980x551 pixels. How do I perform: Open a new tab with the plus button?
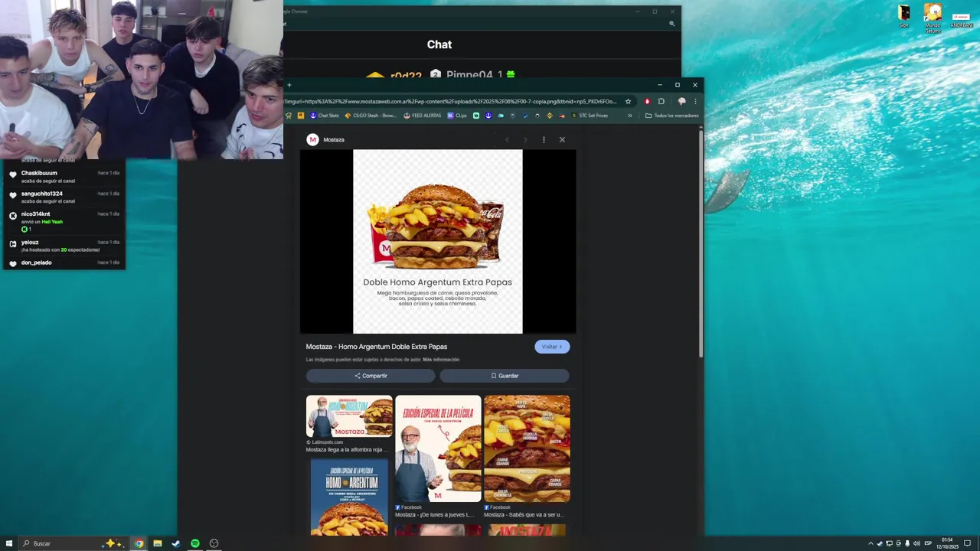[x=289, y=85]
